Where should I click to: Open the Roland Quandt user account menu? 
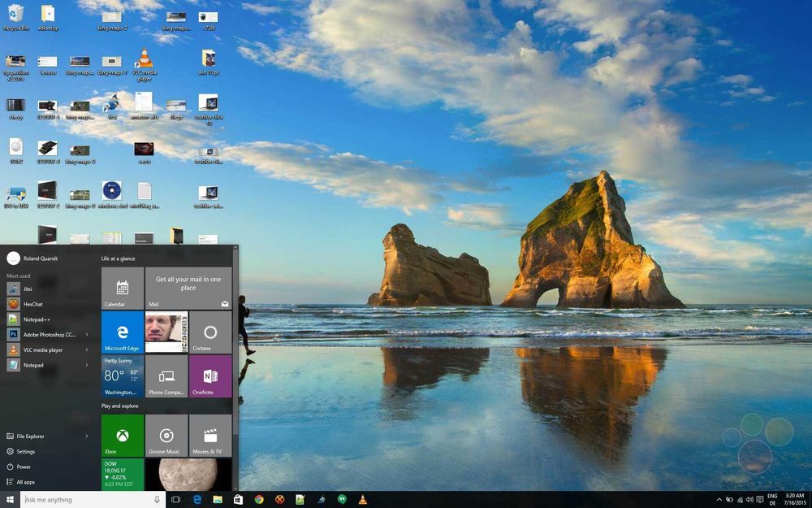click(x=32, y=258)
